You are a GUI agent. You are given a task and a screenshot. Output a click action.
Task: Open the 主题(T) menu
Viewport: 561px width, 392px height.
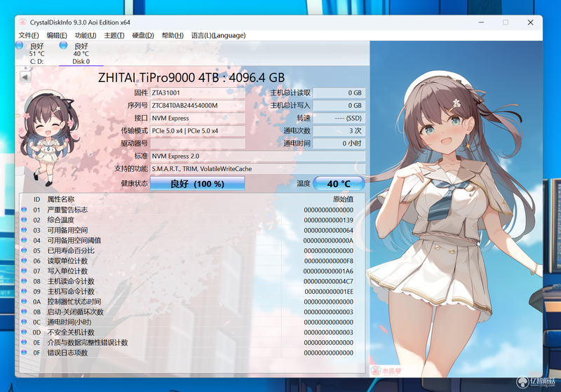click(114, 35)
